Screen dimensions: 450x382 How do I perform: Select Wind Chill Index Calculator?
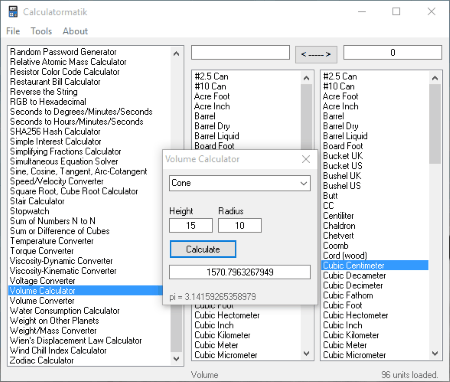tap(58, 351)
